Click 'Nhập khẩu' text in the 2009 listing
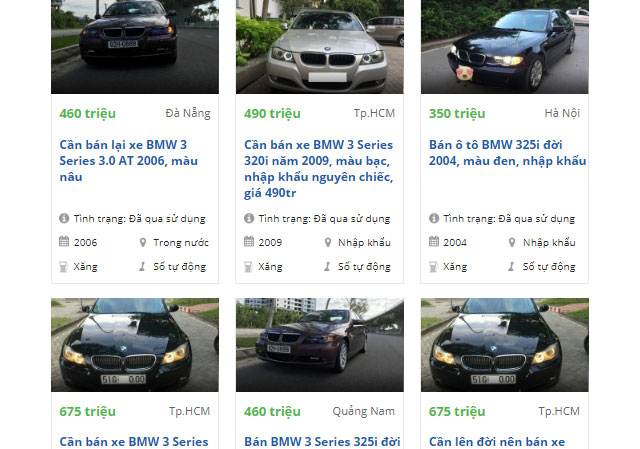The height and width of the screenshot is (449, 640). pyautogui.click(x=364, y=243)
